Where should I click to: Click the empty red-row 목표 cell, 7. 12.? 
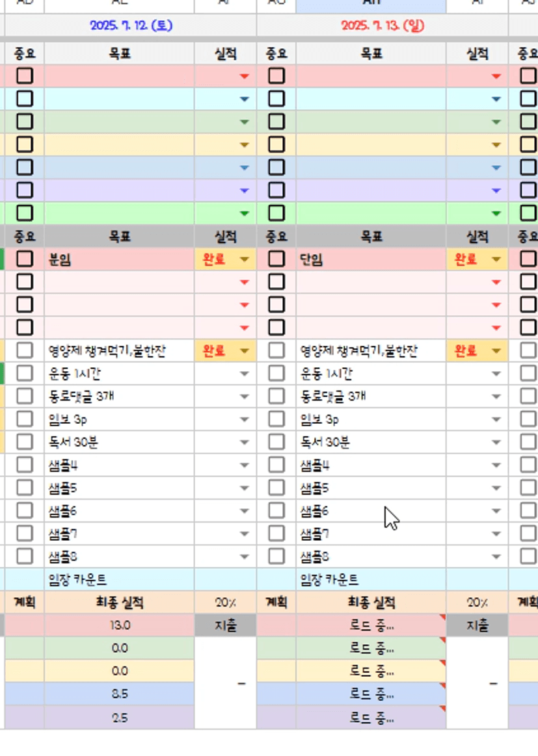120,76
